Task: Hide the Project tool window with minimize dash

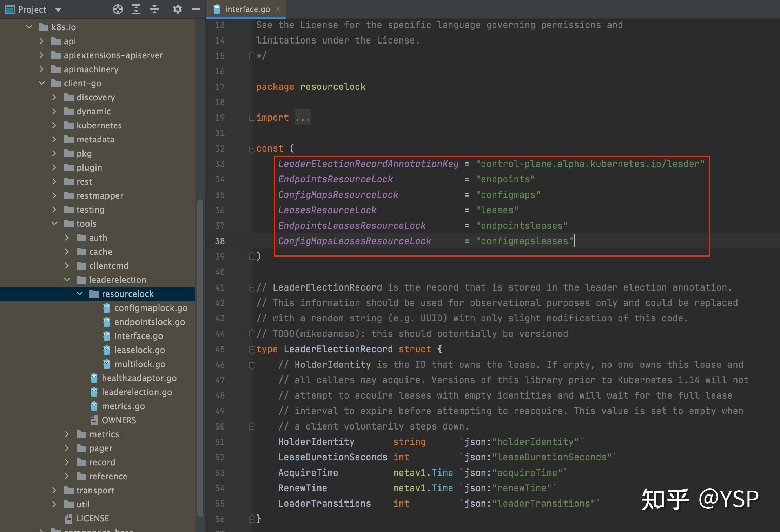Action: pos(196,9)
